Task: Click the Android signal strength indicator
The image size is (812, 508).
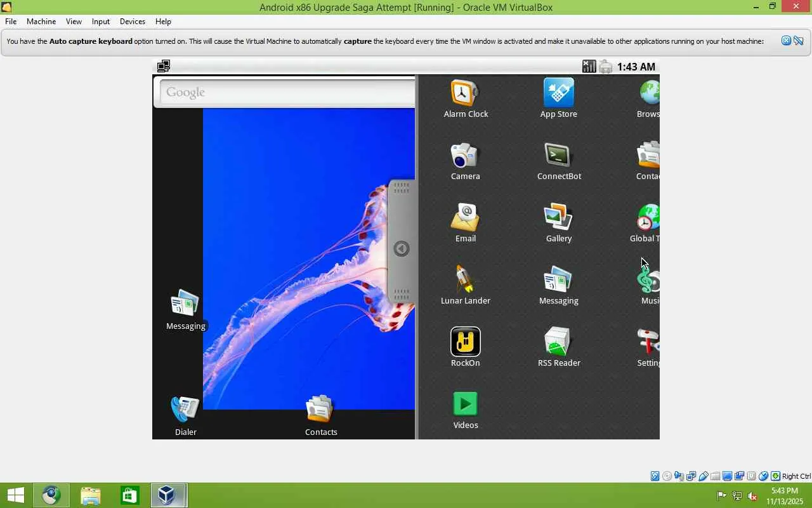Action: 589,66
